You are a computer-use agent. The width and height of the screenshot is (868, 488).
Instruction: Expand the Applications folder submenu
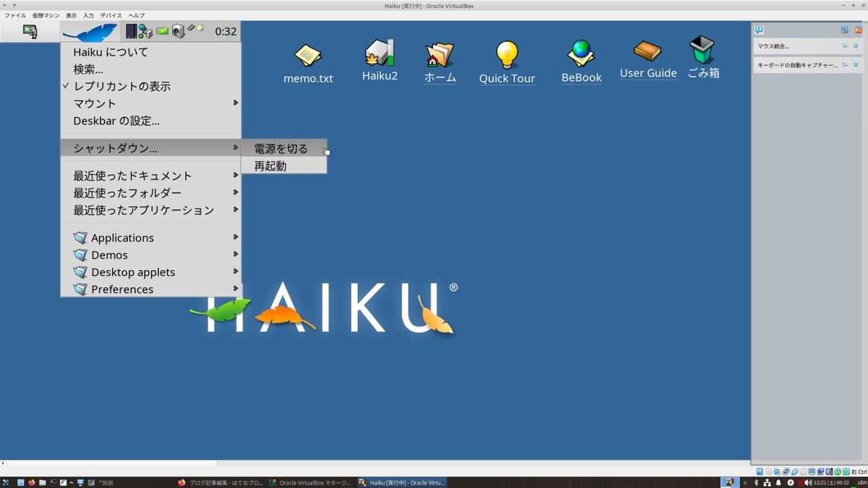[150, 238]
